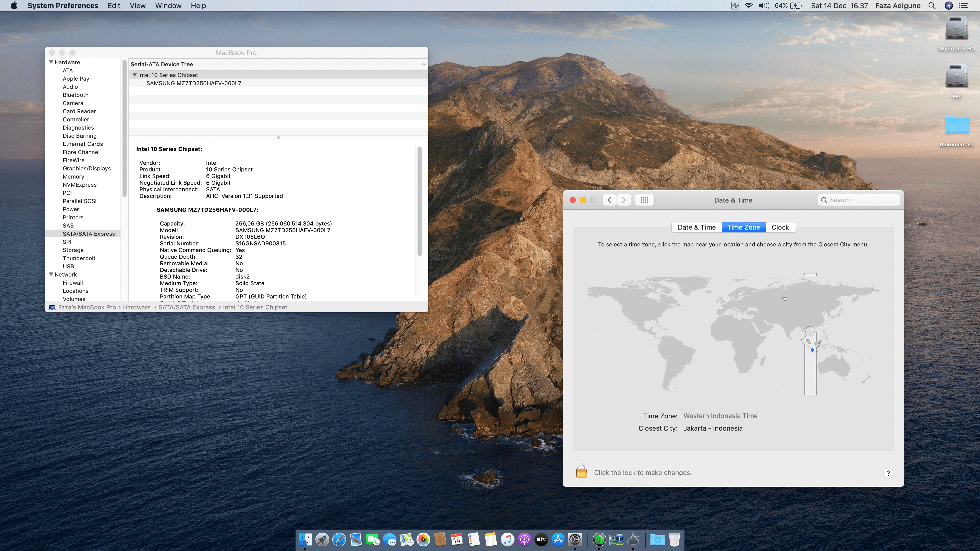
Task: Select Storage in the hardware list
Action: [73, 250]
